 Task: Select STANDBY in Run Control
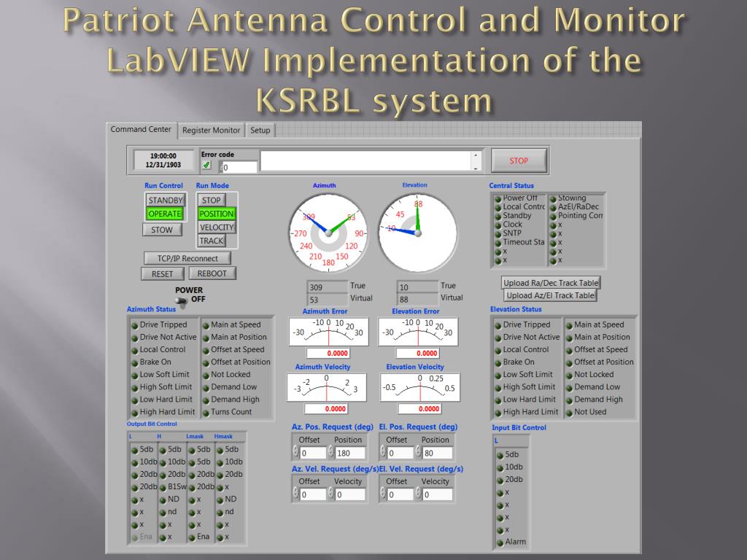(x=165, y=200)
